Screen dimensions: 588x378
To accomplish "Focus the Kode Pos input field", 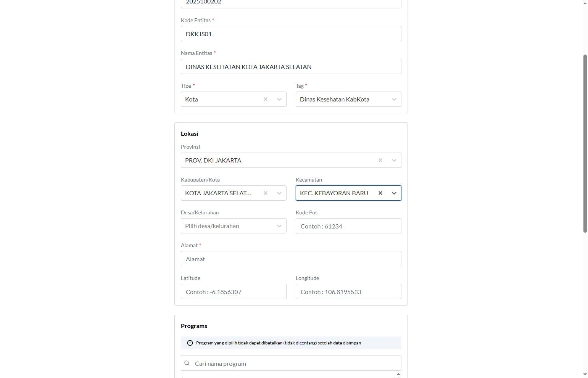I will 348,226.
